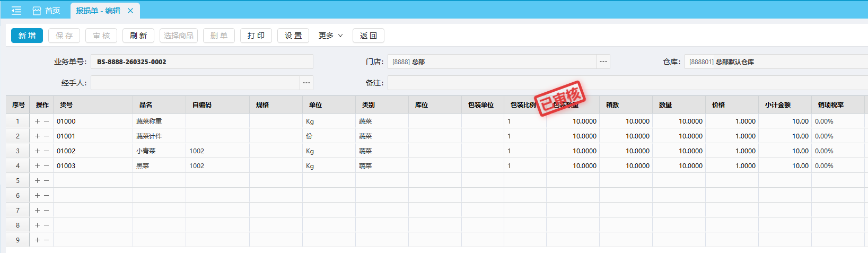The height and width of the screenshot is (253, 868).
Task: Click the 返回 back button
Action: (x=369, y=36)
